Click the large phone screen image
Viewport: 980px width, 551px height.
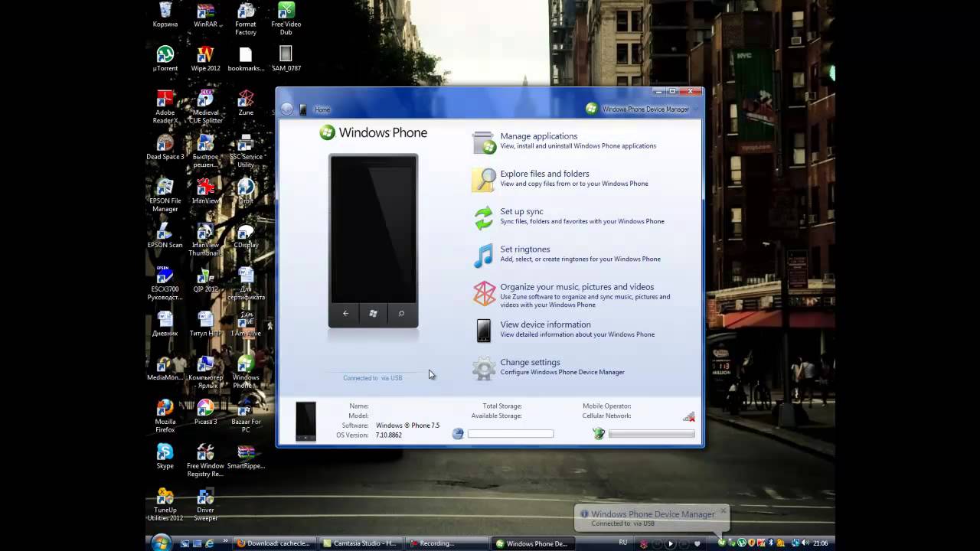[x=374, y=230]
